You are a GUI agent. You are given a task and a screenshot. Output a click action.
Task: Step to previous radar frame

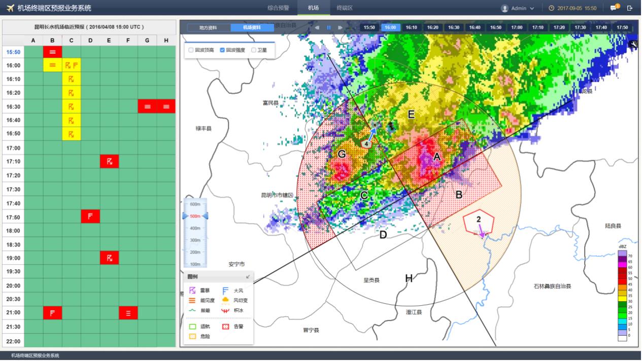point(317,27)
